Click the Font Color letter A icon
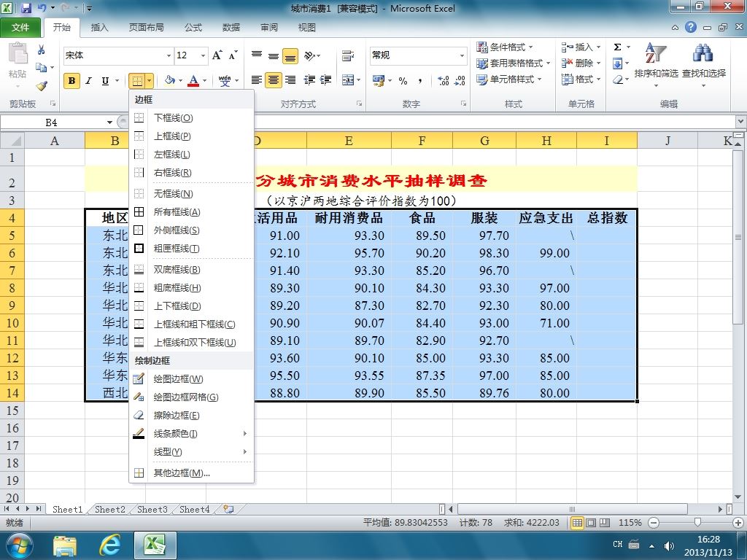Image resolution: width=747 pixels, height=560 pixels. (x=193, y=80)
